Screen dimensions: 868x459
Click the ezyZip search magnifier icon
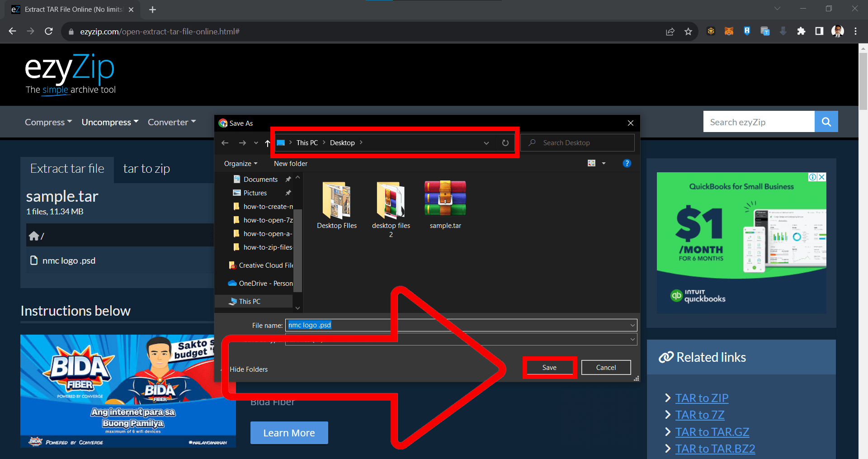click(826, 121)
